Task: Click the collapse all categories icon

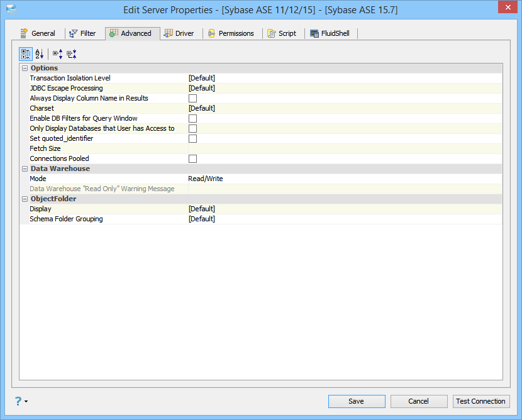Action: point(72,54)
